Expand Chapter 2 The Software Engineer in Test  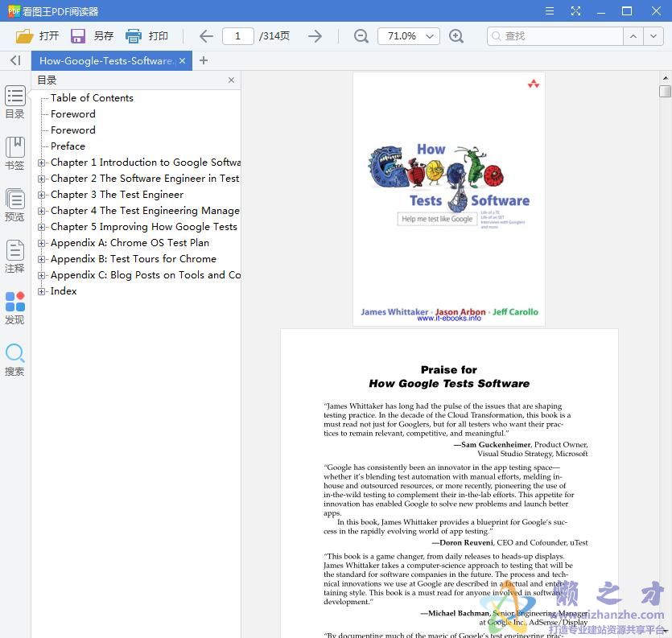click(41, 179)
